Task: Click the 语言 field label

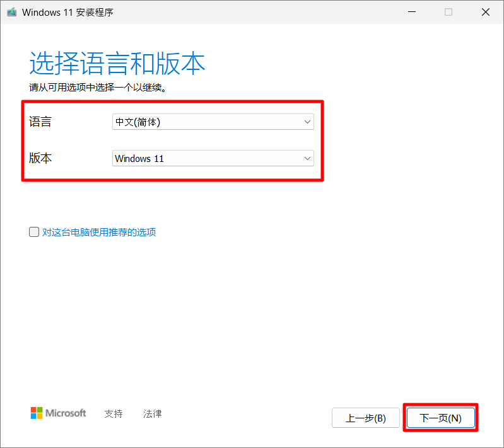Action: pos(40,122)
